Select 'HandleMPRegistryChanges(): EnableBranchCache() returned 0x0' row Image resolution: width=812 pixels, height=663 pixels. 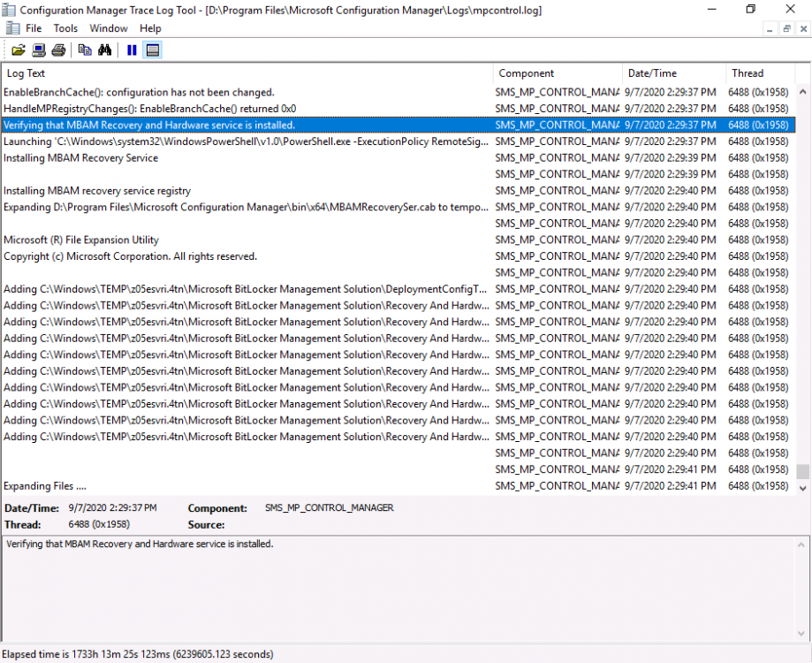[398, 109]
